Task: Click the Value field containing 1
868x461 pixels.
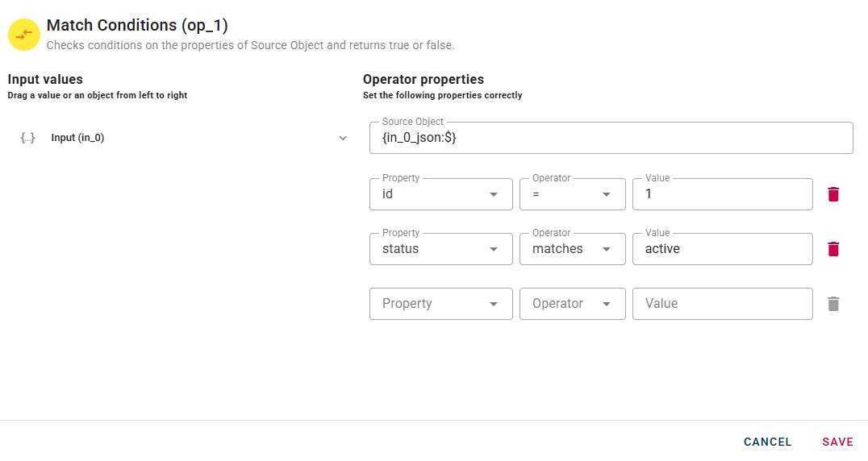Action: tap(722, 194)
